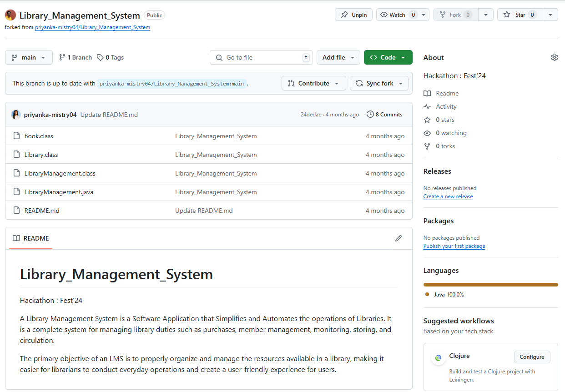Open the Releases heading link
The width and height of the screenshot is (565, 392).
437,171
